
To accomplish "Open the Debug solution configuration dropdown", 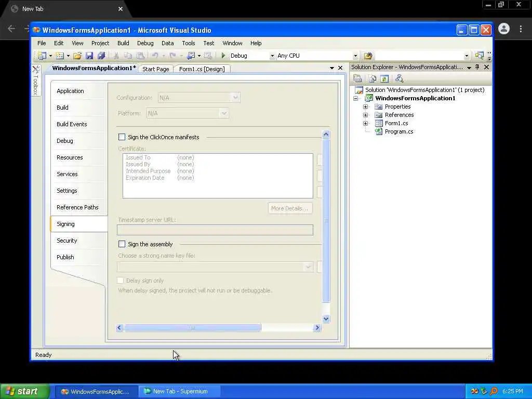I will [272, 56].
